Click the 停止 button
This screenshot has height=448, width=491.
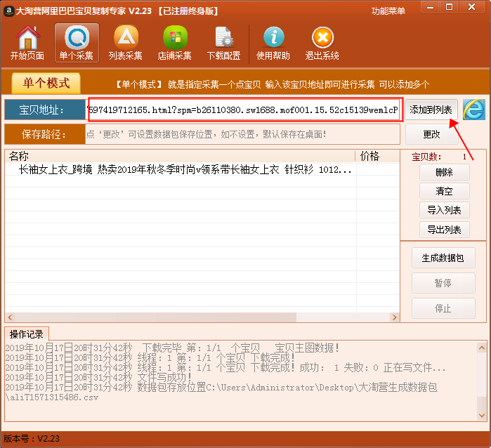pos(443,308)
